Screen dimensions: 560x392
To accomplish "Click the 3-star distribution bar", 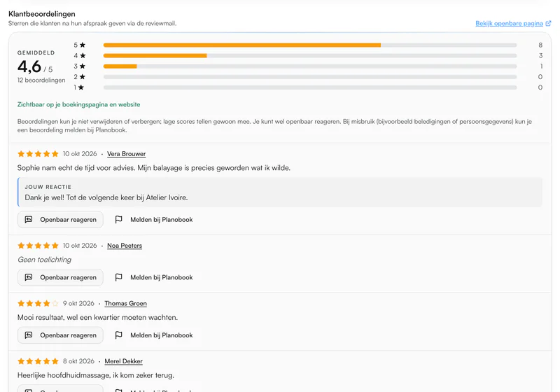I will pos(310,66).
